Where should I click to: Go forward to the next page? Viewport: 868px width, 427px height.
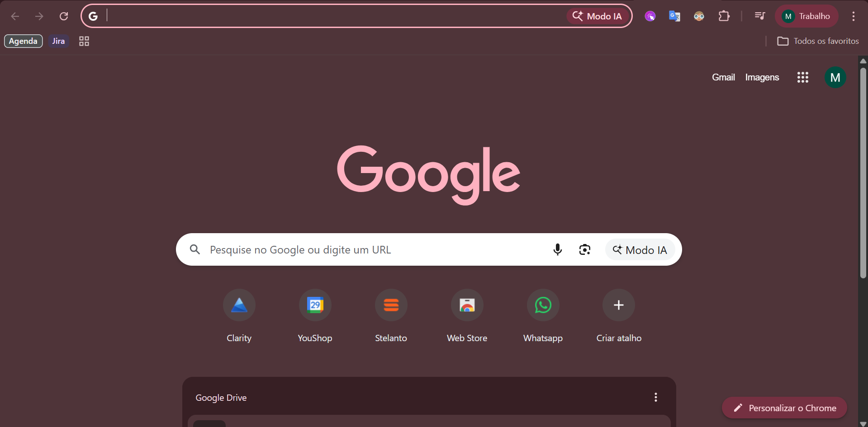(x=39, y=16)
